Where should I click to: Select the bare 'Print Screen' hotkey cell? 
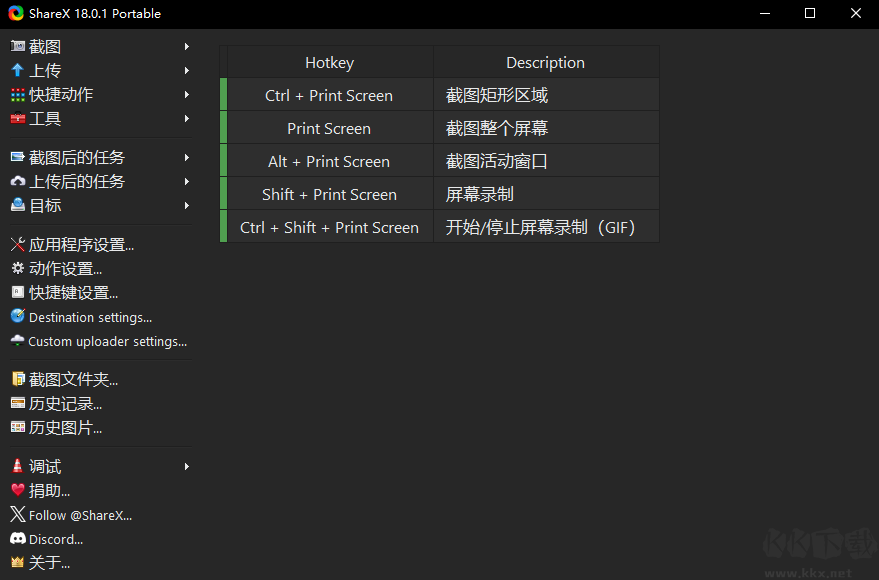[x=330, y=128]
